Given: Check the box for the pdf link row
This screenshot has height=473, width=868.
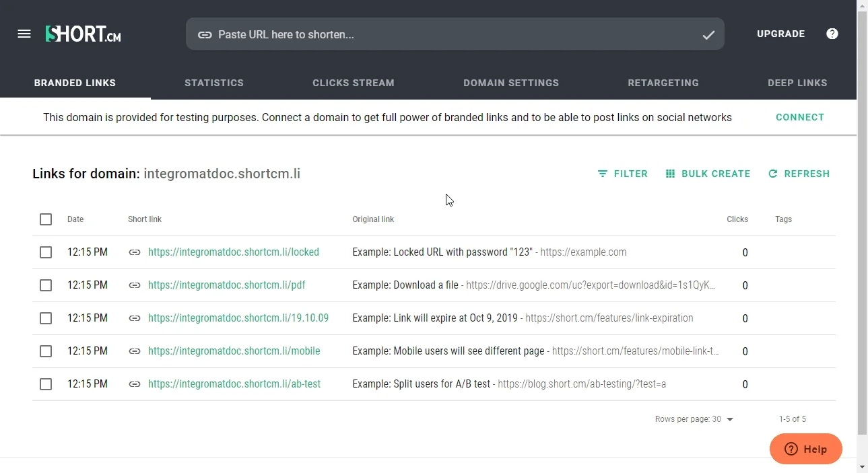Looking at the screenshot, I should pos(46,285).
